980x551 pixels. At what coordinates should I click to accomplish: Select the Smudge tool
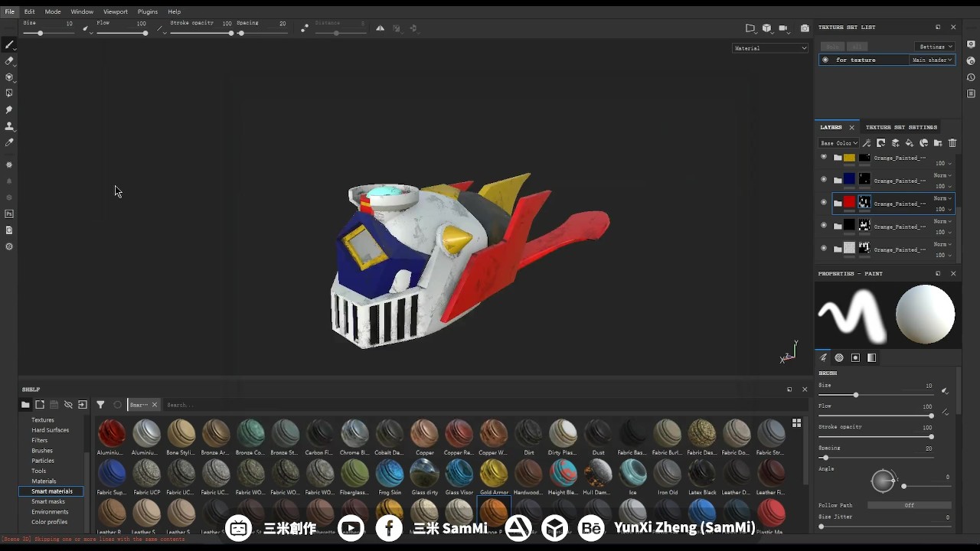point(9,109)
